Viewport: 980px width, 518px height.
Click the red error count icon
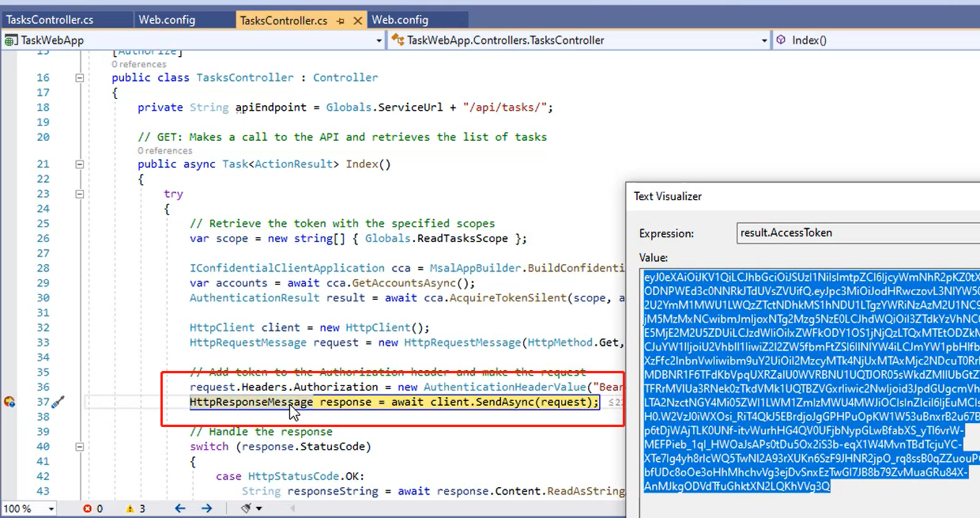tap(87, 509)
